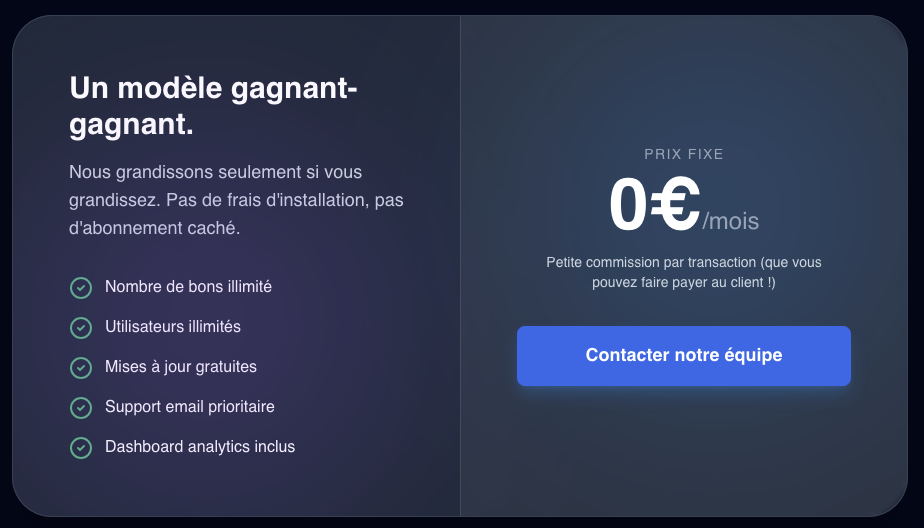Click the vertical divider between the two panels
924x528 pixels.
[x=460, y=266]
